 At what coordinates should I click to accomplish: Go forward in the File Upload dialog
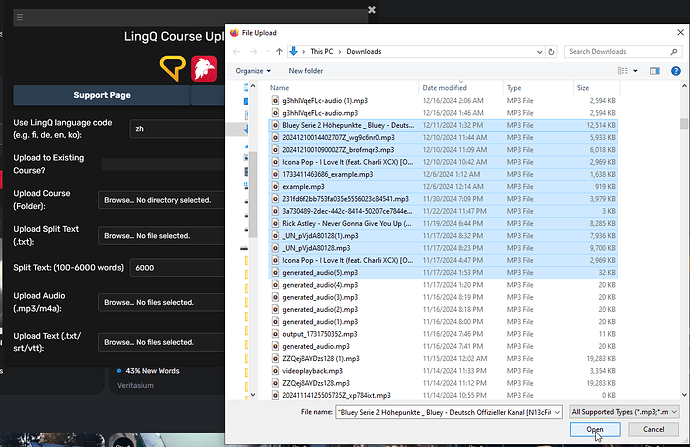point(253,51)
